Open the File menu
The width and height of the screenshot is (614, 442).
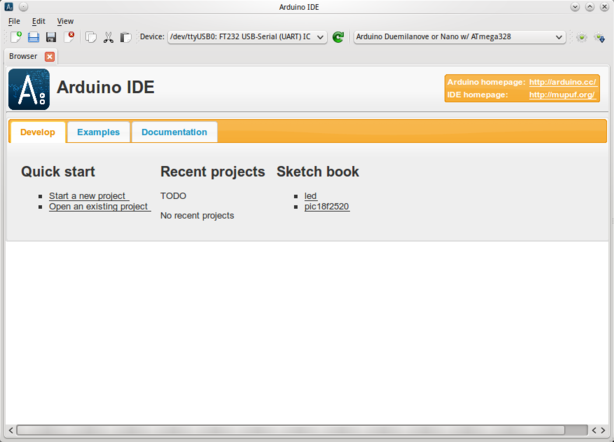[14, 21]
